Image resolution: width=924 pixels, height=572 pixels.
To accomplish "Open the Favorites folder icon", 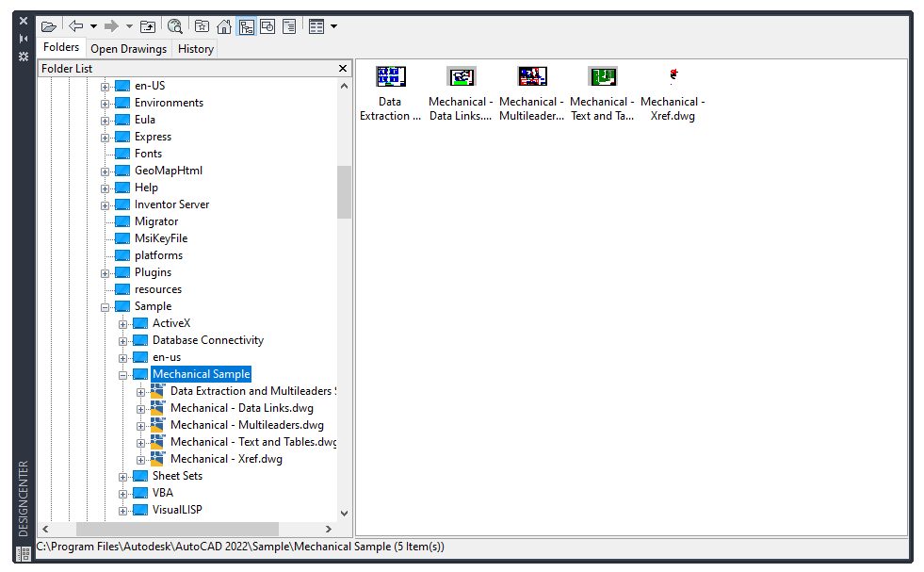I will 203,26.
